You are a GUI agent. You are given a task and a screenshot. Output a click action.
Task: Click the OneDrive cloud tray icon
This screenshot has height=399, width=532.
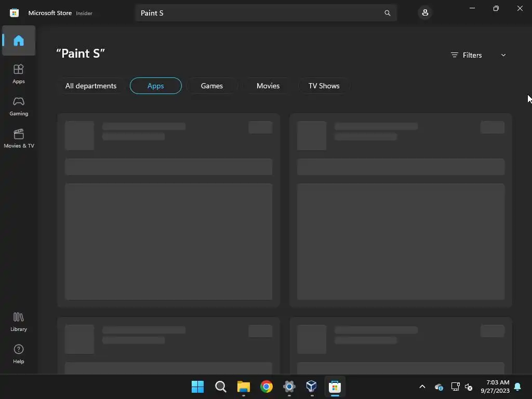[x=438, y=387]
